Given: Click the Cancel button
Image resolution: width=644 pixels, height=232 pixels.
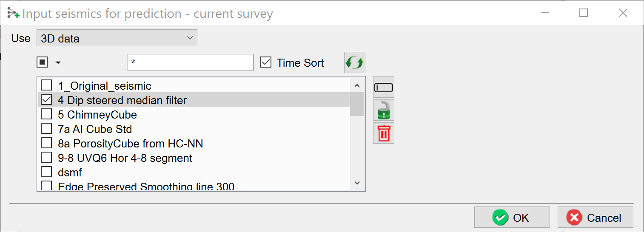Looking at the screenshot, I should pyautogui.click(x=595, y=218).
